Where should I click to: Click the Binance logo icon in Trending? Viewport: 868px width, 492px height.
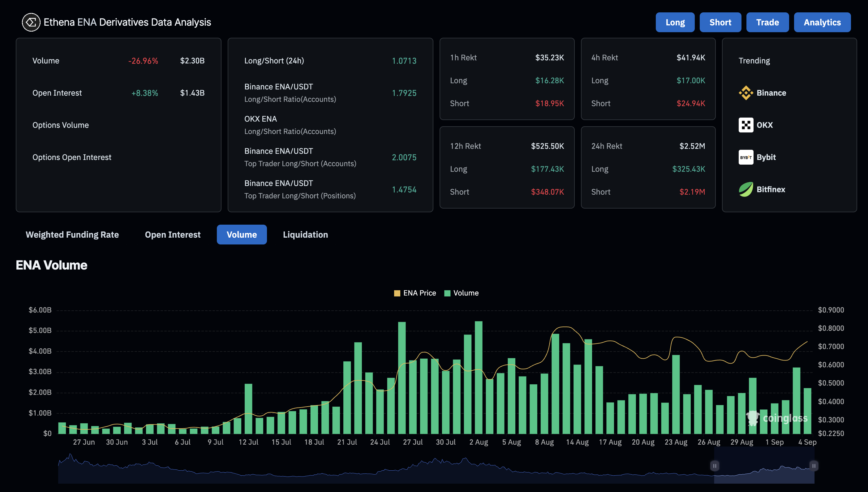(x=746, y=93)
